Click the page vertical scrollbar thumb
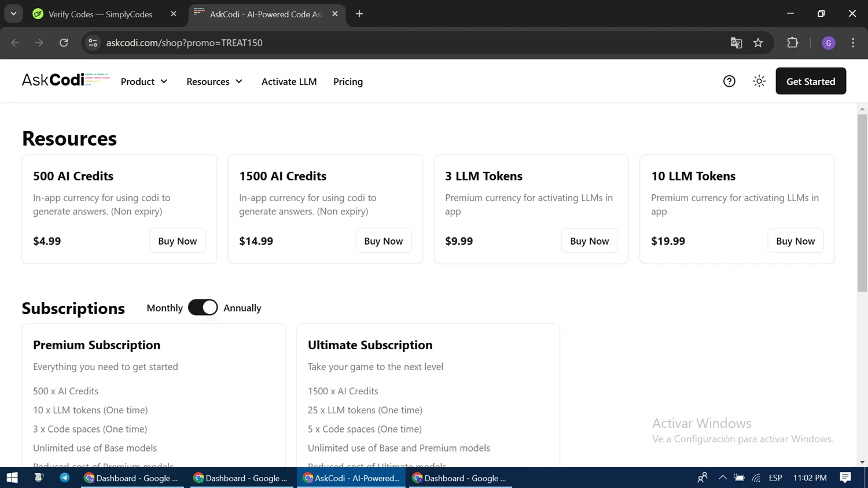 pos(862,202)
